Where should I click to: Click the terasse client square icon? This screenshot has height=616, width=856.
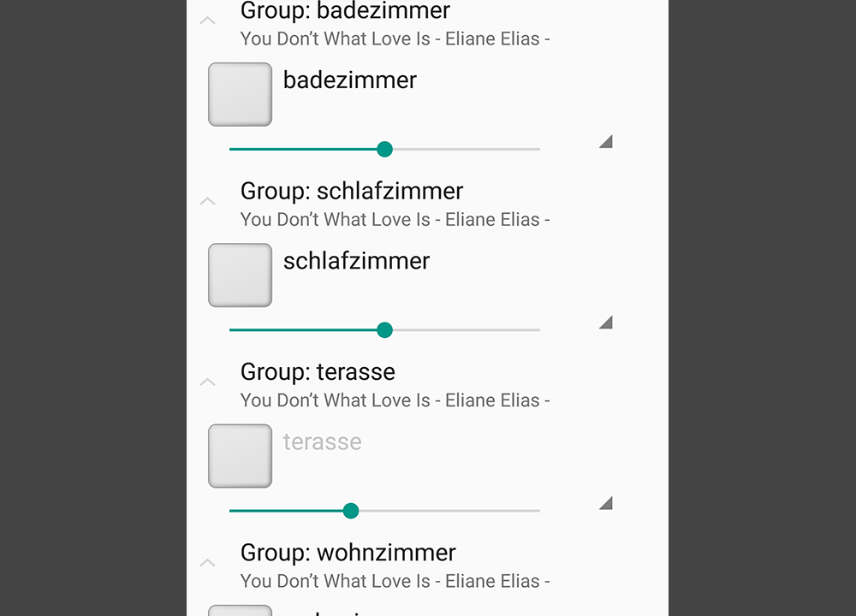[241, 456]
